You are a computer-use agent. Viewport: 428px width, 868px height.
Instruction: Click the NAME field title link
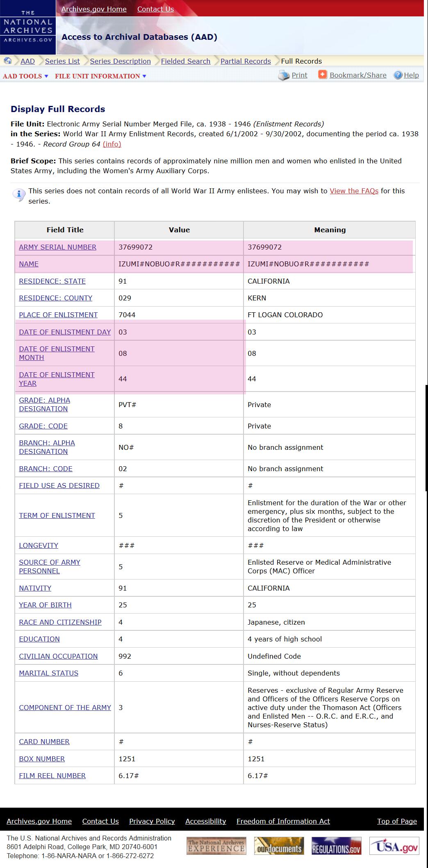(29, 264)
